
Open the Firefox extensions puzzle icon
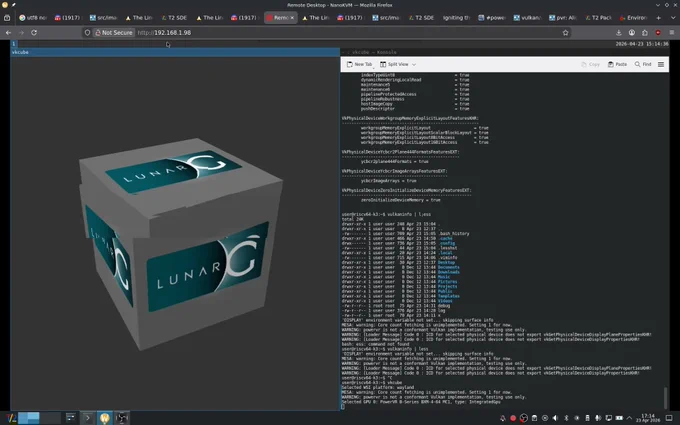click(645, 33)
